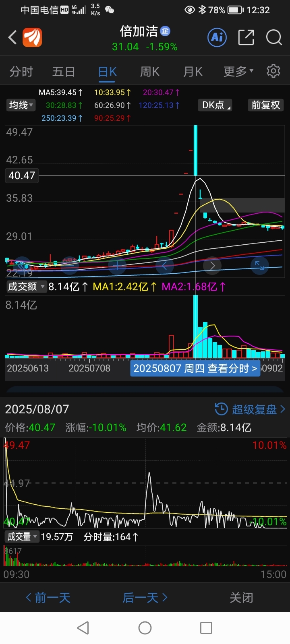Tap WeChat notification icon in status bar
Viewport: 290px width, 644px height.
(x=110, y=10)
